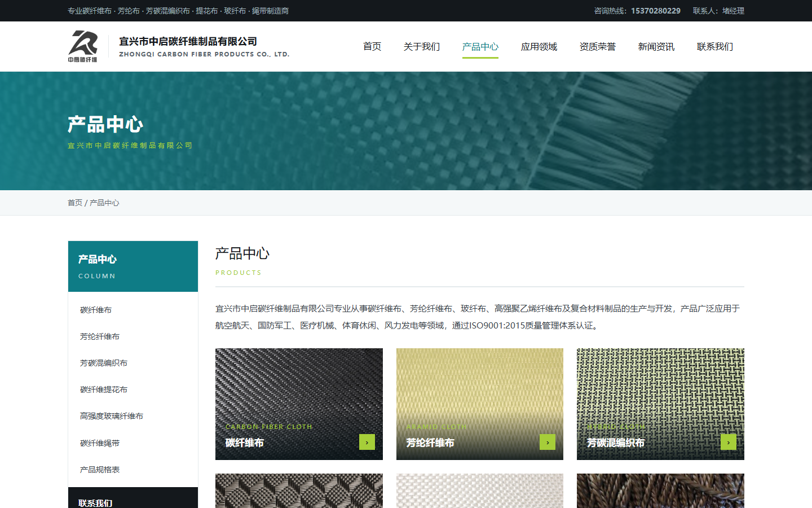Image resolution: width=812 pixels, height=508 pixels.
Task: Click the 产品中心 COLUMN sidebar header
Action: [x=133, y=266]
